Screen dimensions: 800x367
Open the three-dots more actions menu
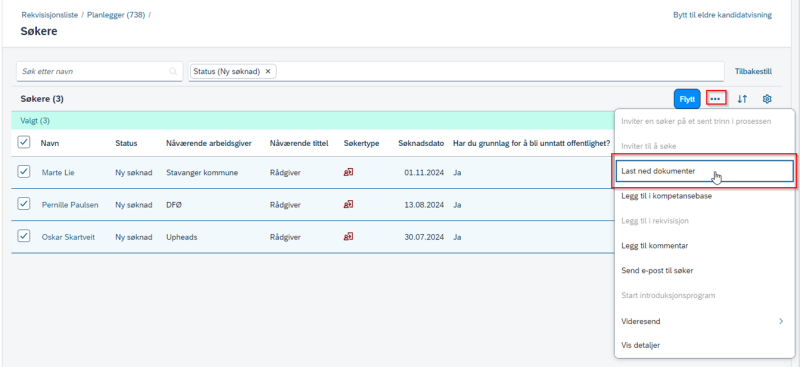pos(715,99)
